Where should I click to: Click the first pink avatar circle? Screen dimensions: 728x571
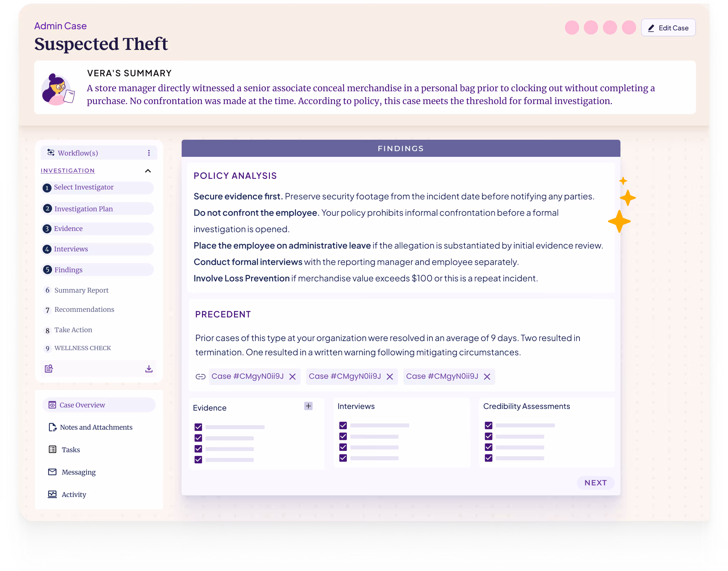click(x=572, y=27)
